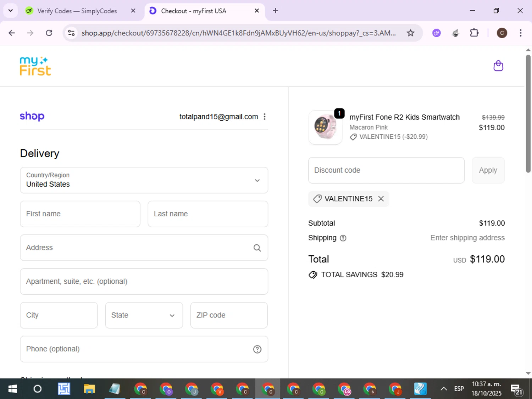Viewport: 532px width, 399px height.
Task: Click the totalpand15@gmail.com email text
Action: coord(219,117)
